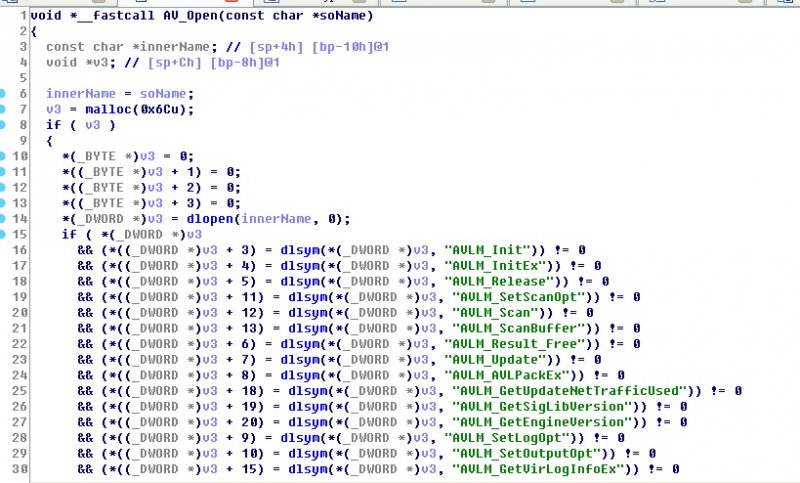Select the "AVLM_GetEngineVersion" string
The height and width of the screenshot is (483, 800).
tap(542, 422)
